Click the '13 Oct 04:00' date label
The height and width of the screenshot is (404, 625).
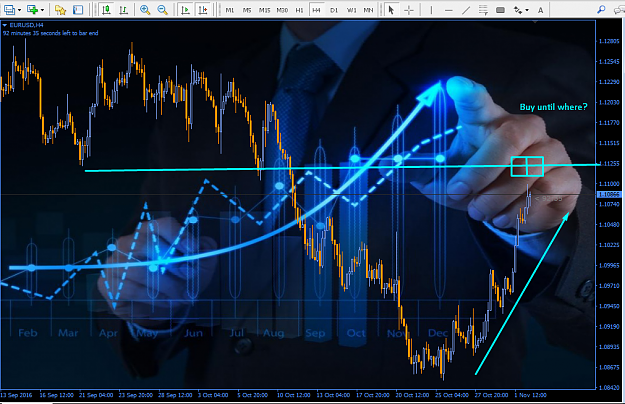(333, 395)
